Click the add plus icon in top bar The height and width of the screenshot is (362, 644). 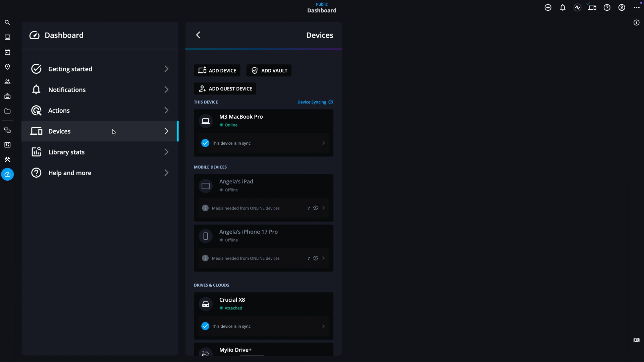tap(548, 7)
